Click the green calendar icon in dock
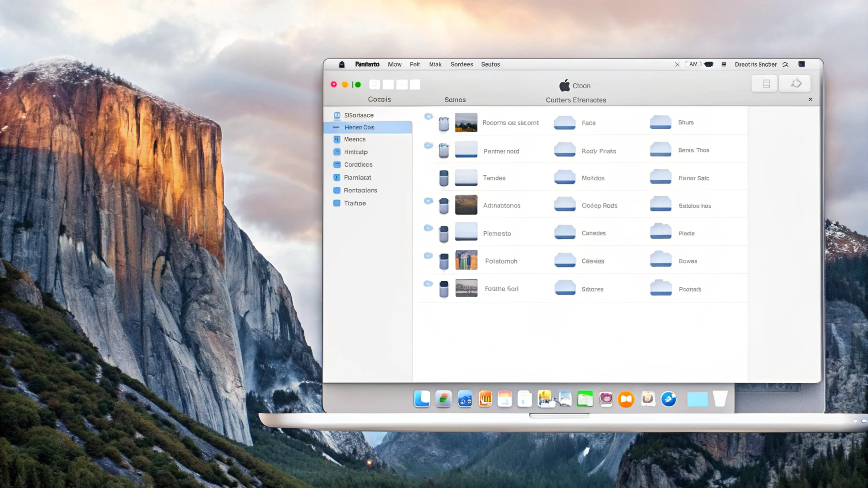868x488 pixels. (x=585, y=399)
